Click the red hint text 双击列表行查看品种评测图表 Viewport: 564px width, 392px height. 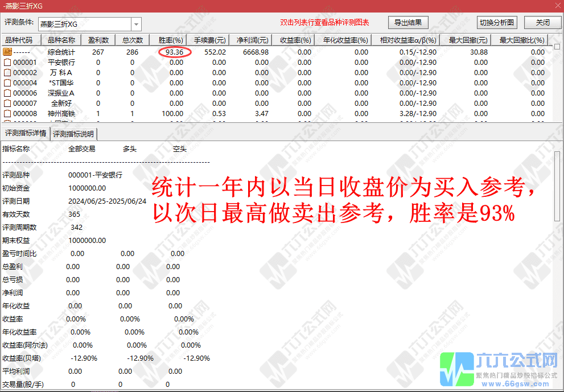click(324, 22)
